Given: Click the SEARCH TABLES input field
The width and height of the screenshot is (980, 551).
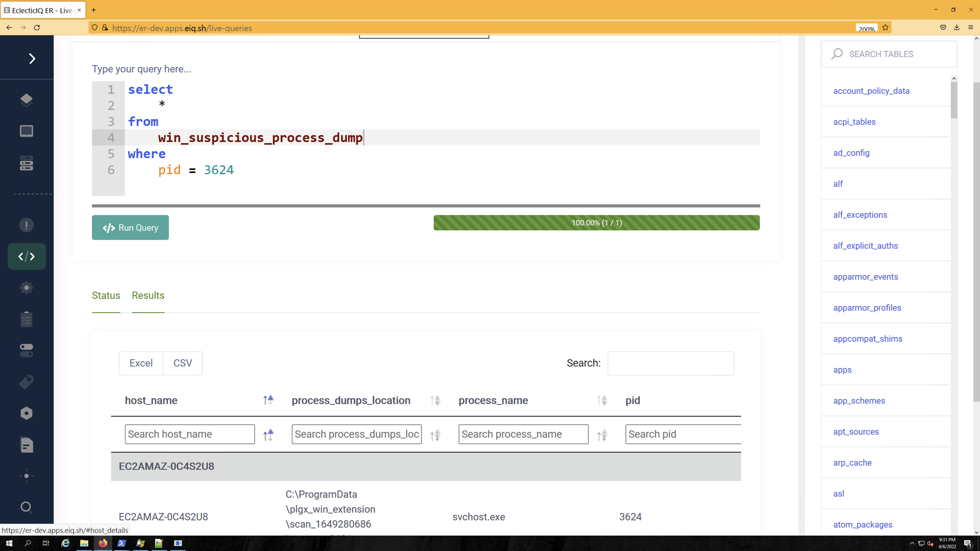Looking at the screenshot, I should click(x=889, y=54).
